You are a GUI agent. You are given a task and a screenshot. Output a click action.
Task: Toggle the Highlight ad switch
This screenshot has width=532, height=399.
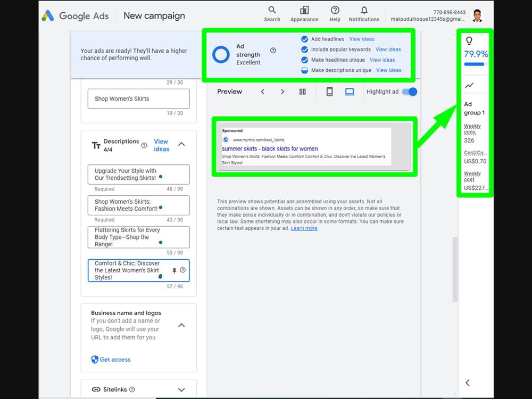tap(410, 92)
